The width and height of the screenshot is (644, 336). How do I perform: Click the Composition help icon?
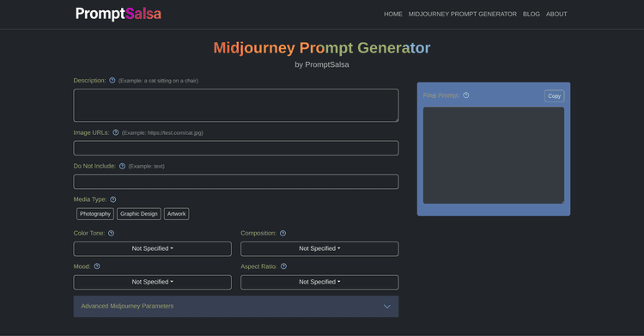click(283, 233)
